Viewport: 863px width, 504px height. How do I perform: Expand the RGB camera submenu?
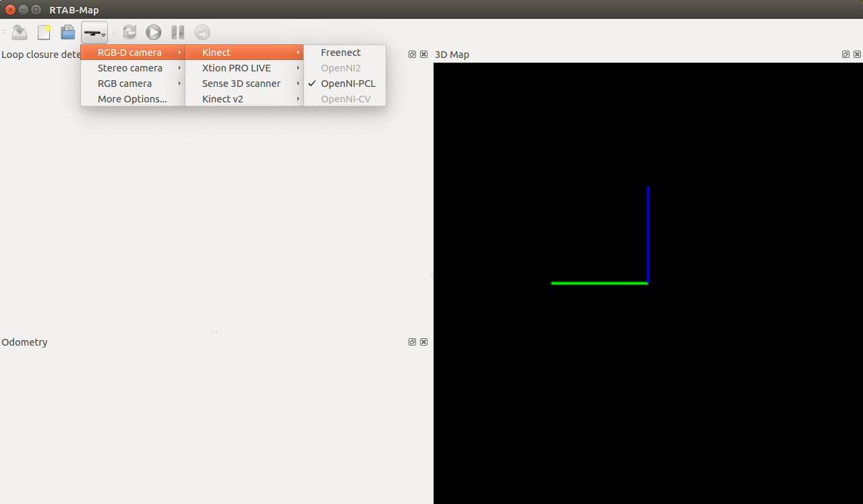133,84
